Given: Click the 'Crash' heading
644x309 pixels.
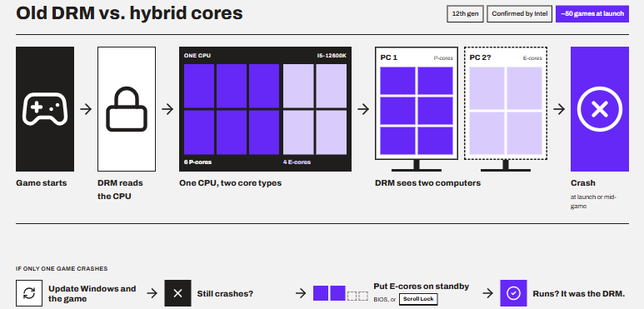Looking at the screenshot, I should click(x=583, y=183).
